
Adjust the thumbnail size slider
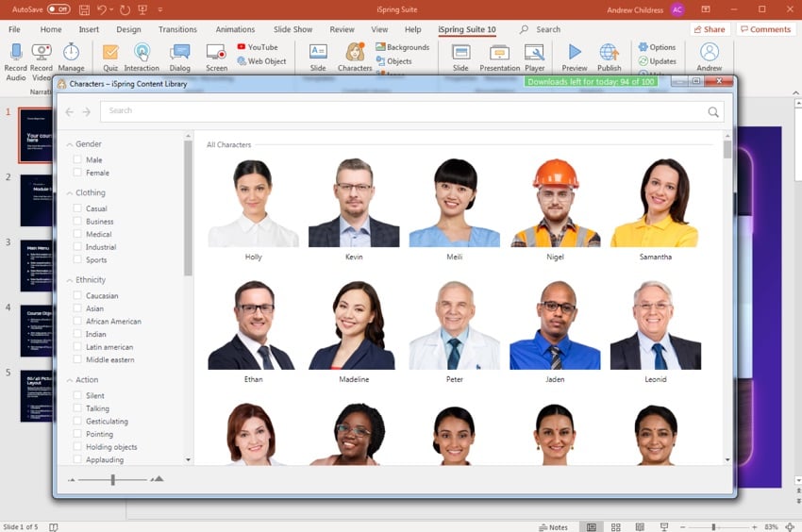coord(112,480)
